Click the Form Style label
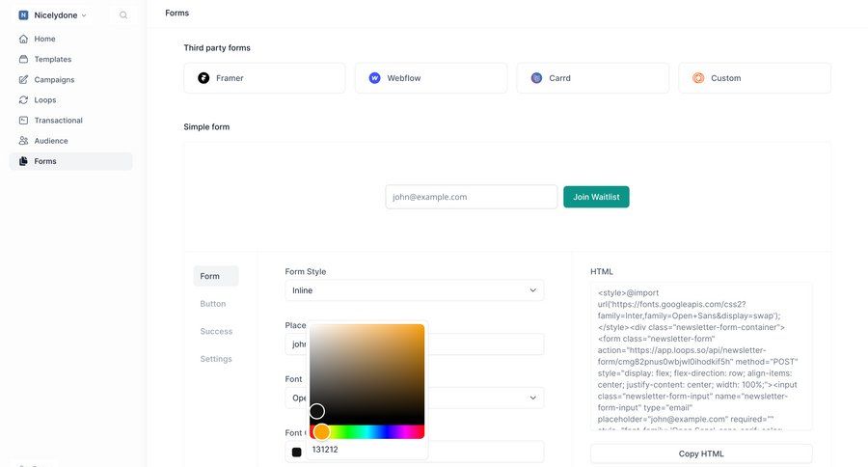The width and height of the screenshot is (868, 467). click(306, 271)
